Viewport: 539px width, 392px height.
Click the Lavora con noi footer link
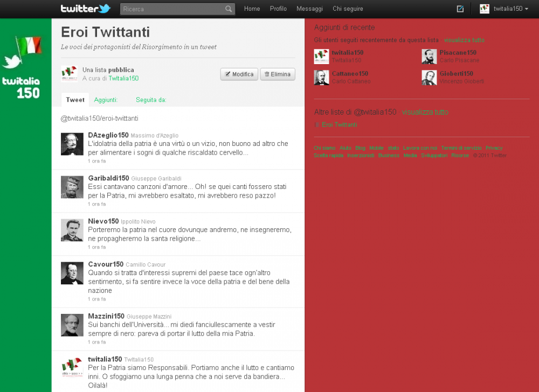[420, 148]
